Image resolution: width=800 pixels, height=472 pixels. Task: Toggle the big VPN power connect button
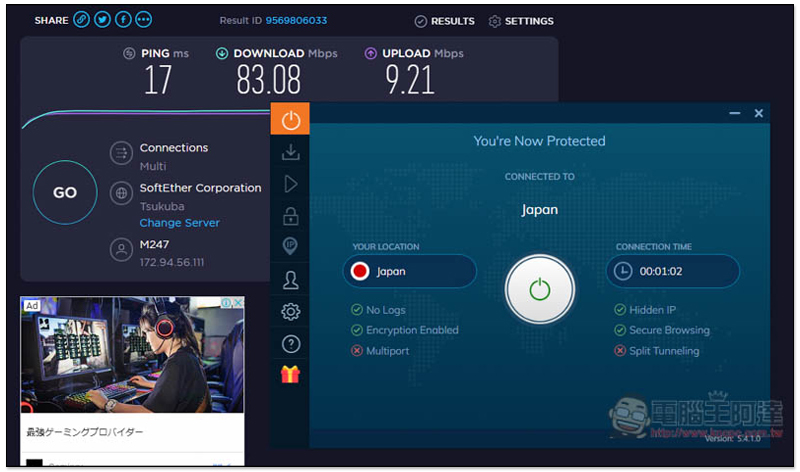[x=539, y=289]
